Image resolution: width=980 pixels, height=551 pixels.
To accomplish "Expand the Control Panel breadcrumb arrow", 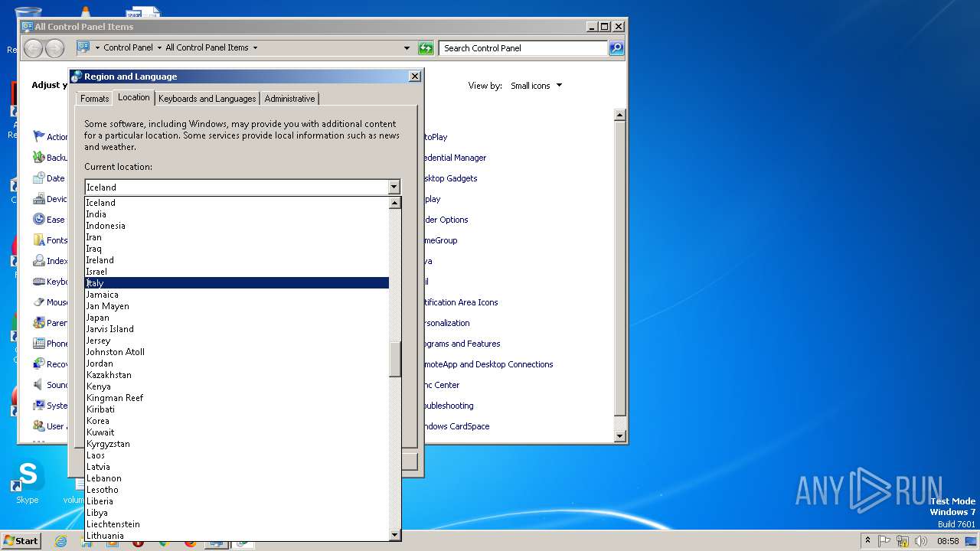I will point(159,47).
